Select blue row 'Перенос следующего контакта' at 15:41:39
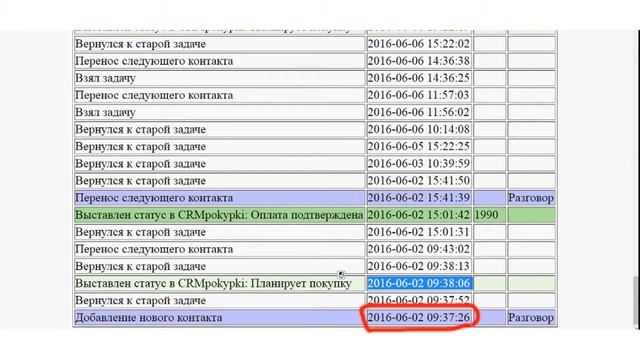The height and width of the screenshot is (360, 640). click(x=154, y=198)
